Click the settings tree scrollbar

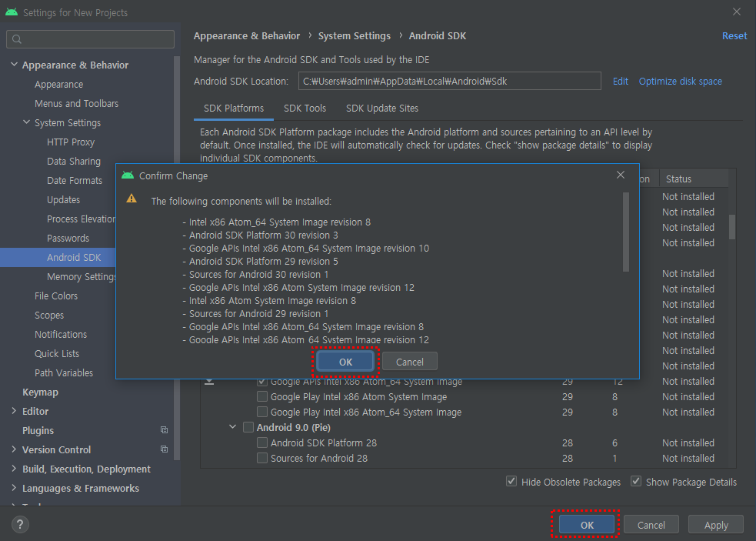176,259
